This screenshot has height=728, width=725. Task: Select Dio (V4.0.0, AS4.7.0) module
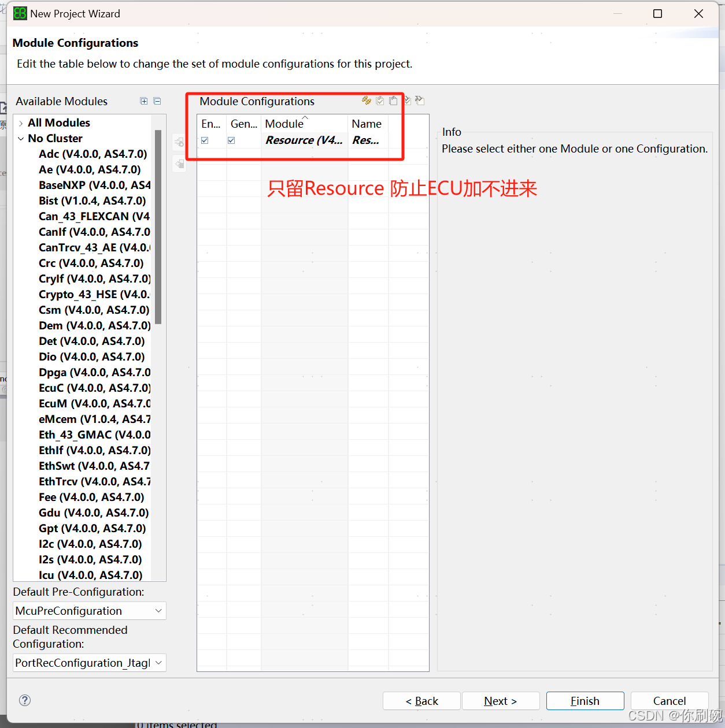91,357
